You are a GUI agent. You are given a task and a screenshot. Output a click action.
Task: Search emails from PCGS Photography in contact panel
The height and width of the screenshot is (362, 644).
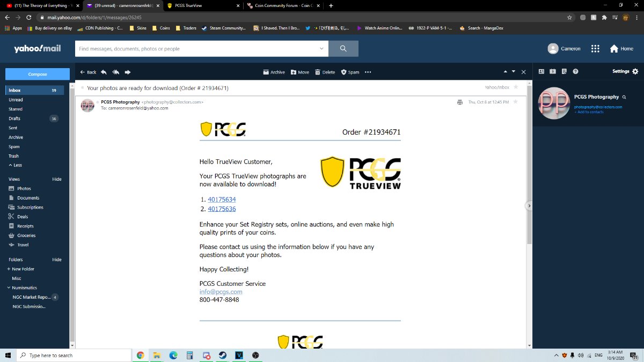tap(624, 97)
